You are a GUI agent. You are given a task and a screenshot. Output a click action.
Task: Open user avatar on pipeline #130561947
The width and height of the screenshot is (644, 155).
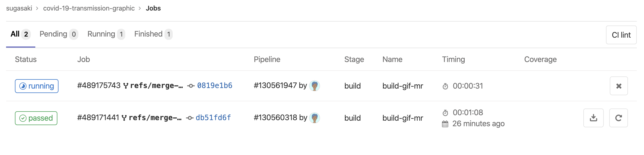coord(315,86)
